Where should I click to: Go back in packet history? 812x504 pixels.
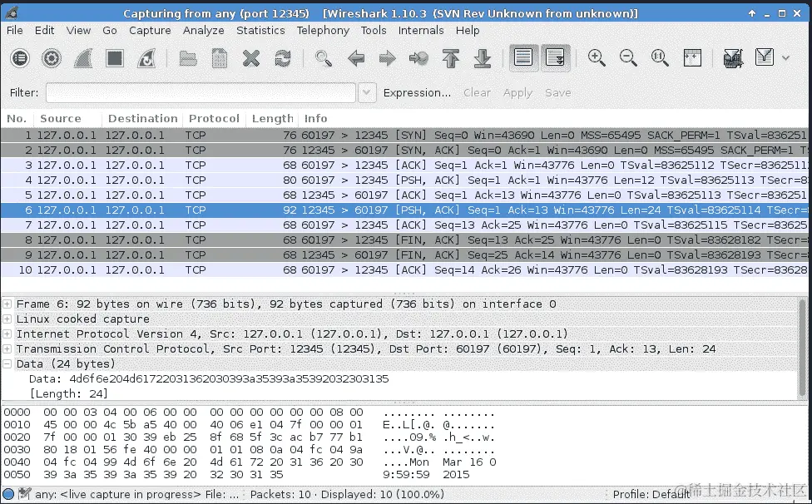click(x=356, y=58)
